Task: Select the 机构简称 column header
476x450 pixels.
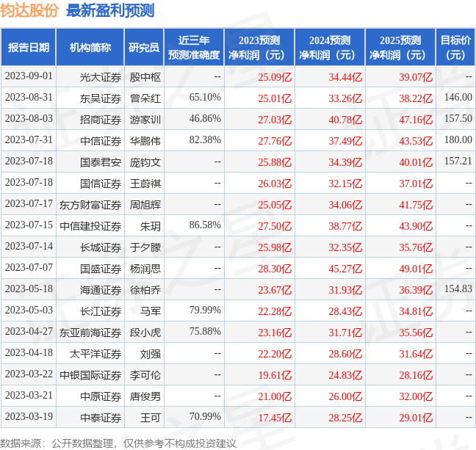Action: tap(90, 47)
